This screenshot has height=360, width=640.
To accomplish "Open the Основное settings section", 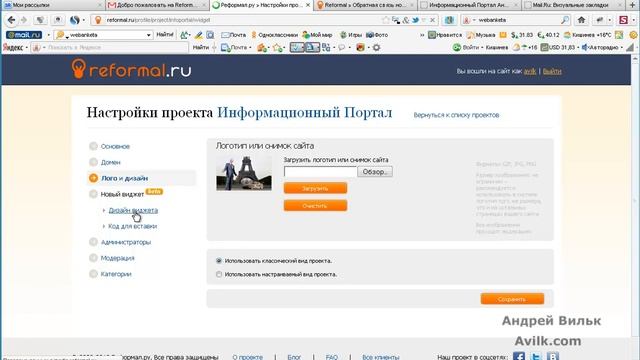I will pyautogui.click(x=115, y=147).
